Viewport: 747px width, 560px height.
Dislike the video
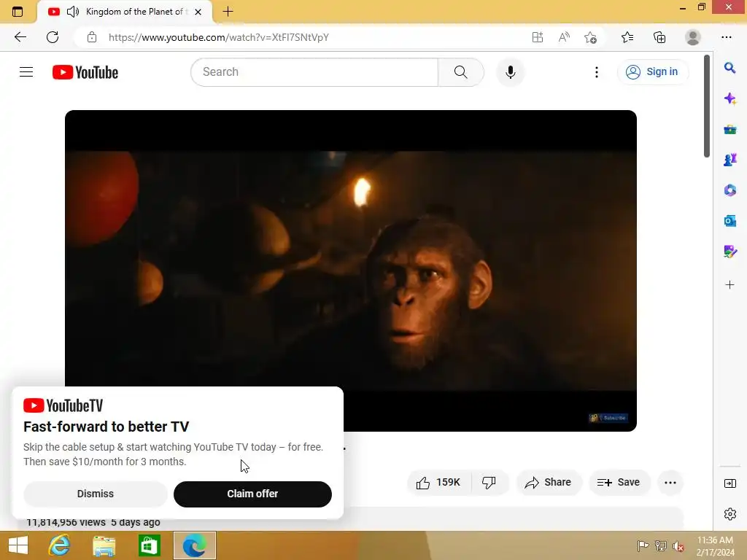click(x=489, y=483)
